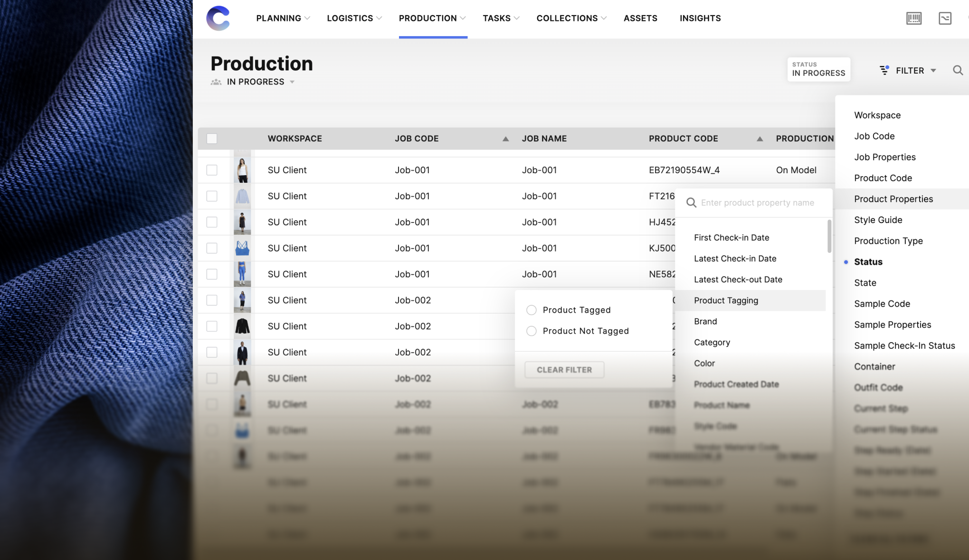The width and height of the screenshot is (969, 560).
Task: Click the Creative Force logo icon
Action: [218, 19]
